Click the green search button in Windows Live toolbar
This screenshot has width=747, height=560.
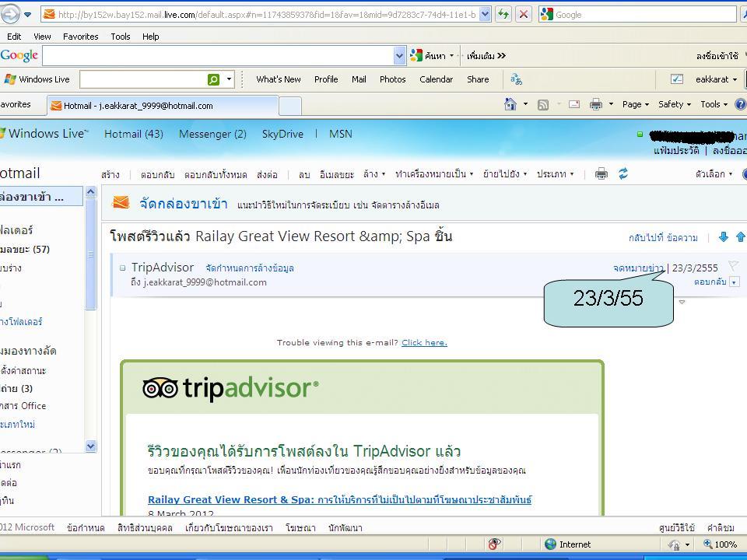[x=213, y=79]
